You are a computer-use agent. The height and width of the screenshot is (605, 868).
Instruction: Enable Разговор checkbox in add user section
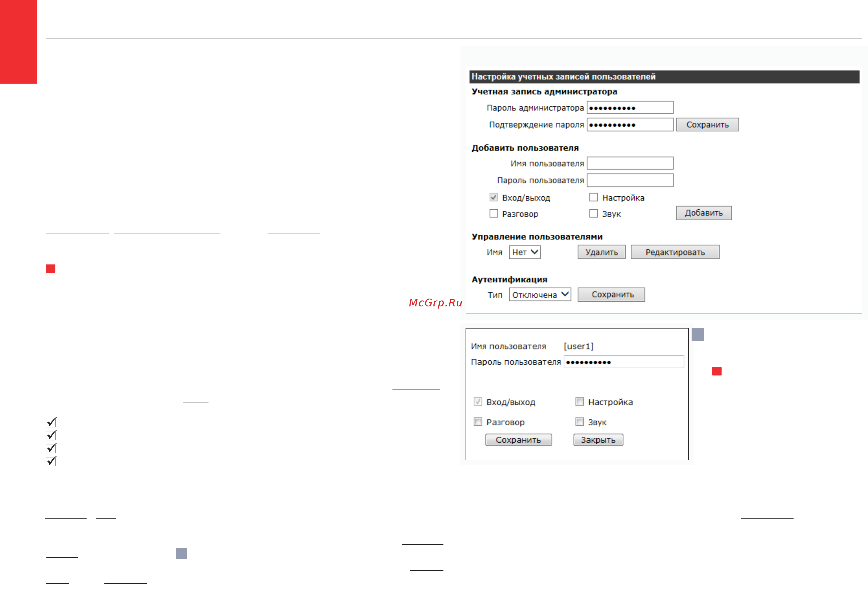(x=493, y=214)
